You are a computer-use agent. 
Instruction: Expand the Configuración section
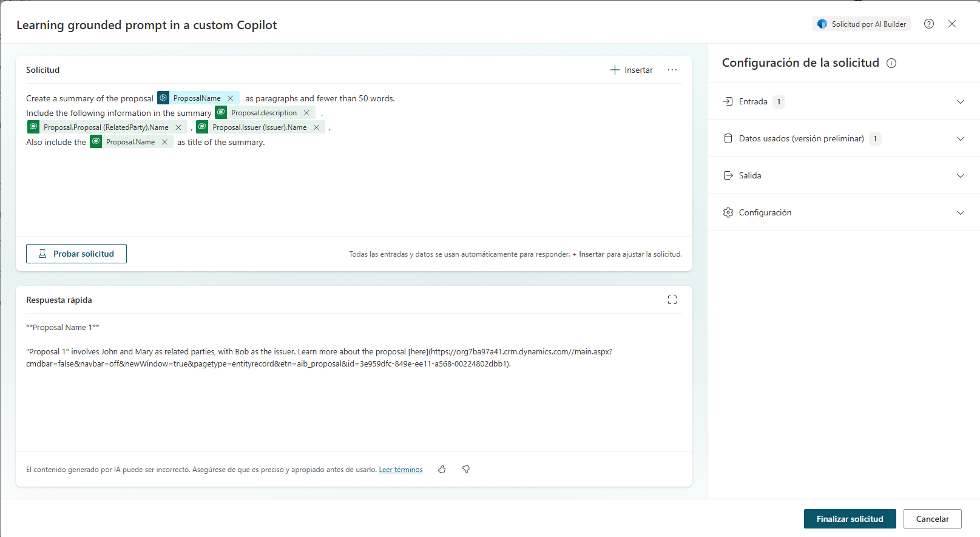843,212
